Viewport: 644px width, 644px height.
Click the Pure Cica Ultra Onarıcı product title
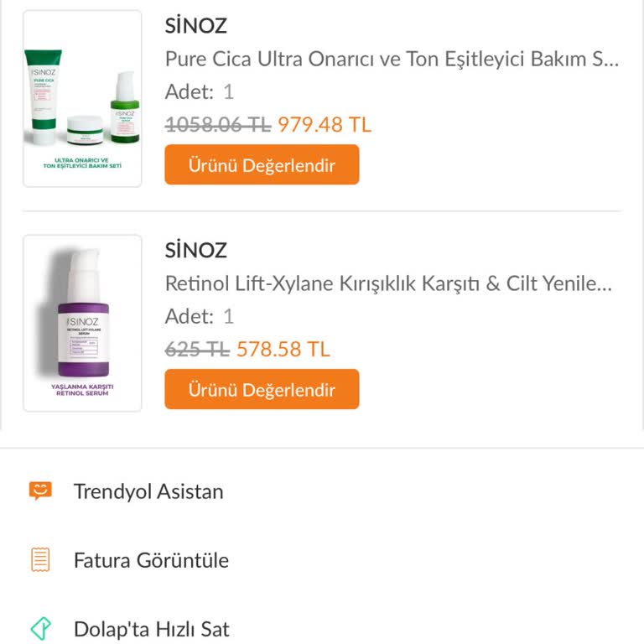[392, 60]
